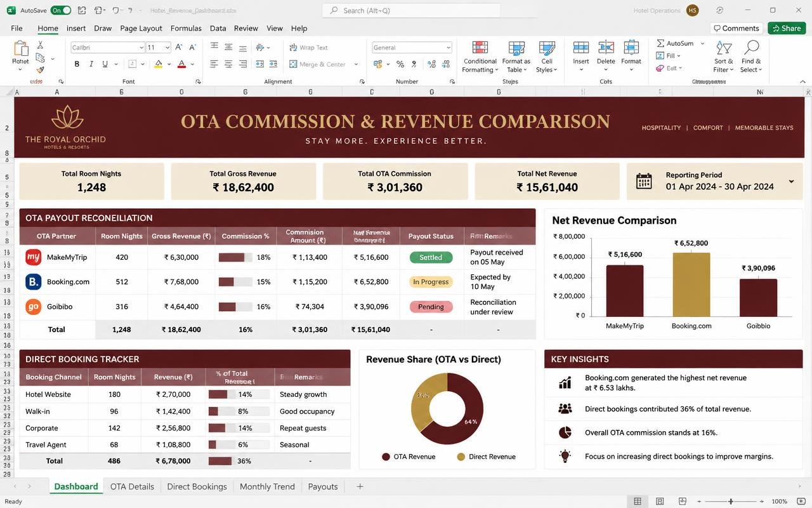Click the percent style button
The width and height of the screenshot is (812, 508).
400,64
